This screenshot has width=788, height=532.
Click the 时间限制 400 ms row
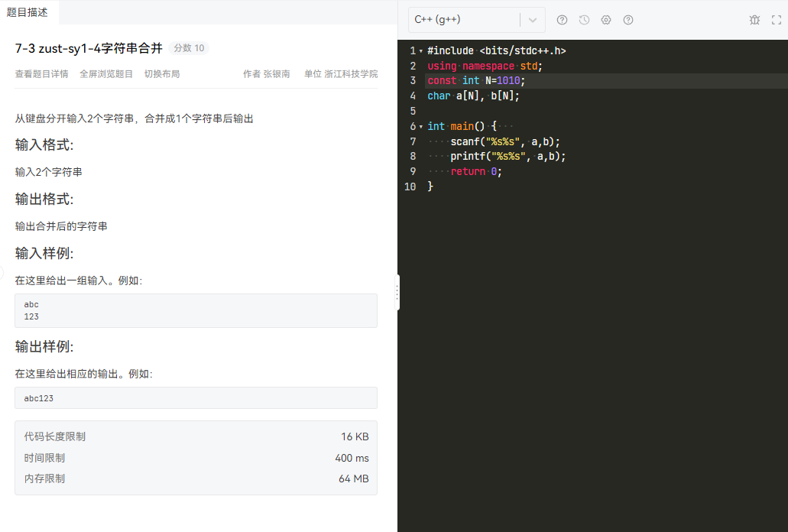(196, 458)
